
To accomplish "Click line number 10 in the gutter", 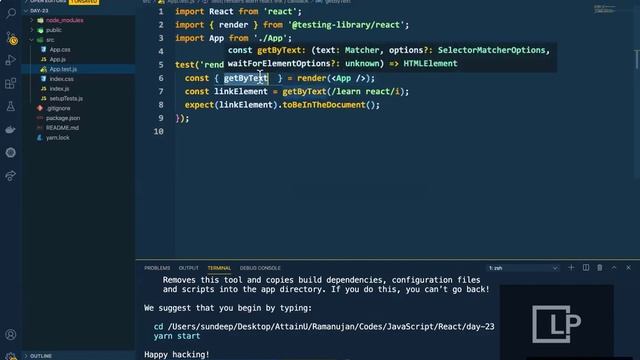I will pyautogui.click(x=159, y=131).
